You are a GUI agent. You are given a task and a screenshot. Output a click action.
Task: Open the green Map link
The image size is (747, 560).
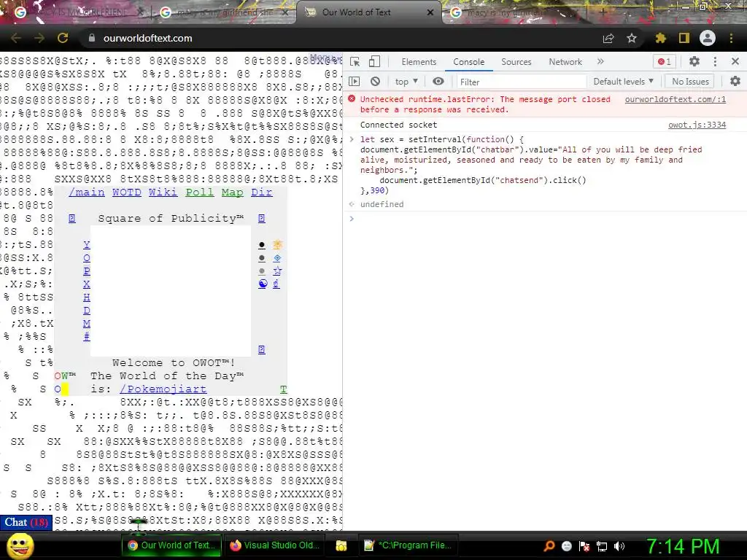tap(233, 192)
